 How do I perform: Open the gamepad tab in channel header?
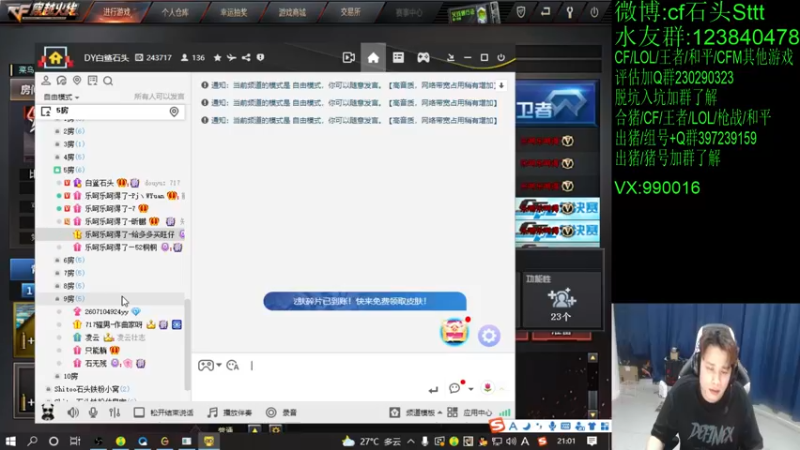423,58
